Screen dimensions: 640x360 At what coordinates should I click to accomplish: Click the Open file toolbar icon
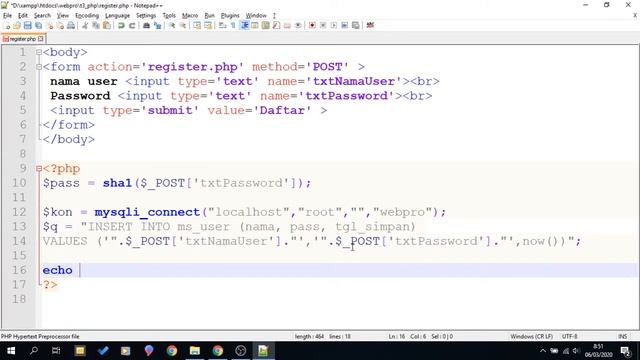[x=17, y=26]
